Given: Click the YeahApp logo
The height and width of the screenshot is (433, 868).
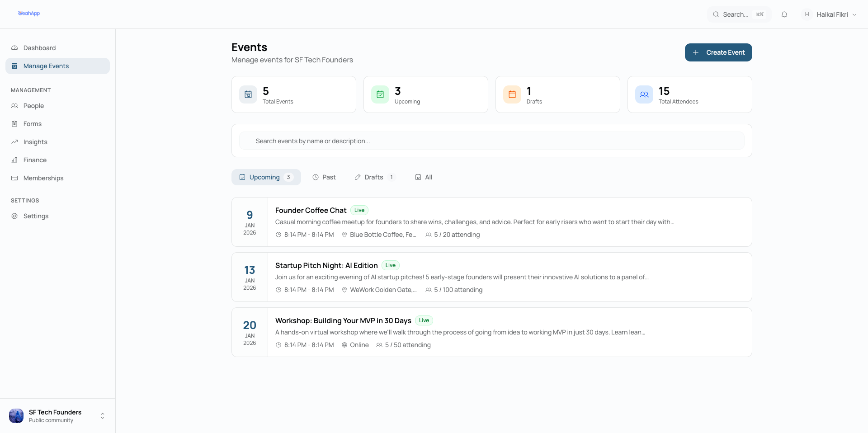Looking at the screenshot, I should [29, 14].
